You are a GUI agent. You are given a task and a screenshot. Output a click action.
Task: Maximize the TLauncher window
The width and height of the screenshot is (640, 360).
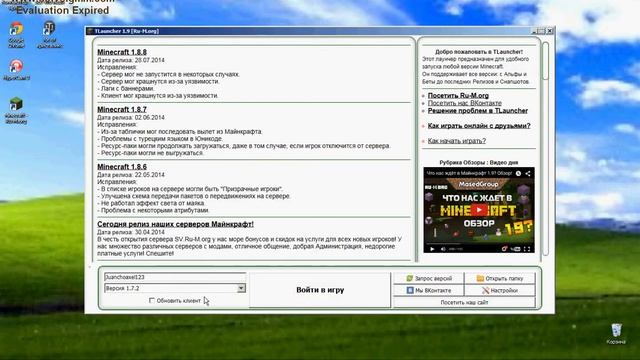542,31
